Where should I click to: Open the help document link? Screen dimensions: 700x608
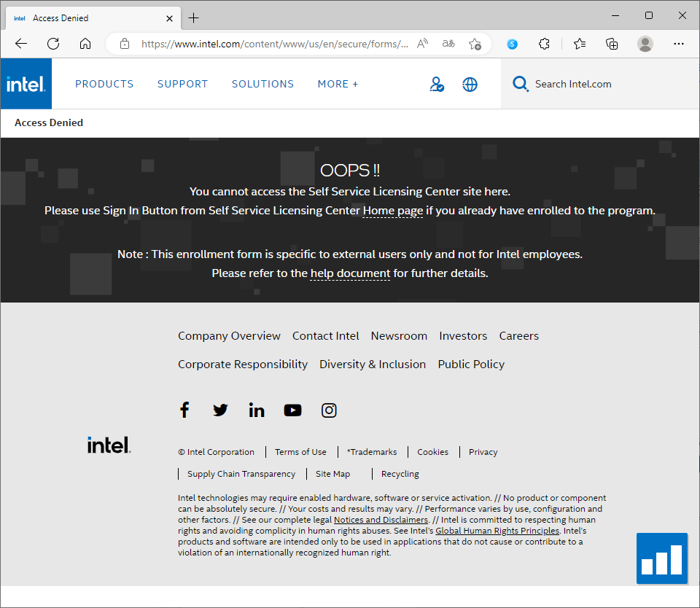tap(350, 273)
